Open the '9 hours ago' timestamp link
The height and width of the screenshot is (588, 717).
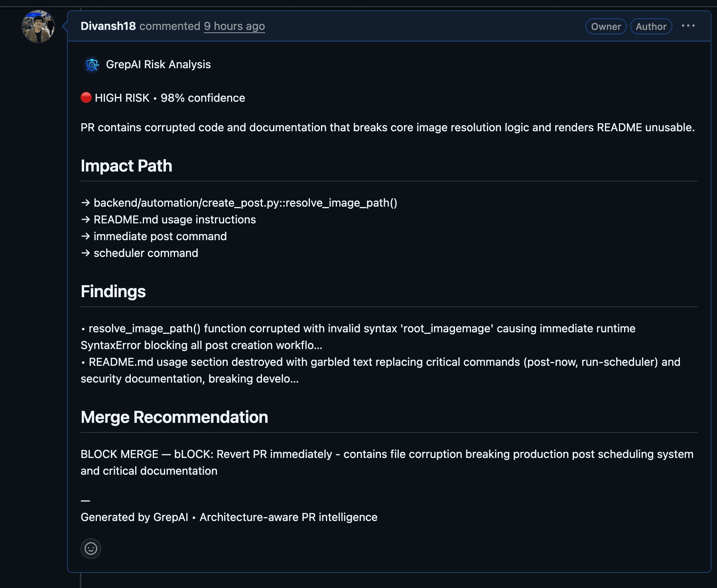pyautogui.click(x=234, y=26)
